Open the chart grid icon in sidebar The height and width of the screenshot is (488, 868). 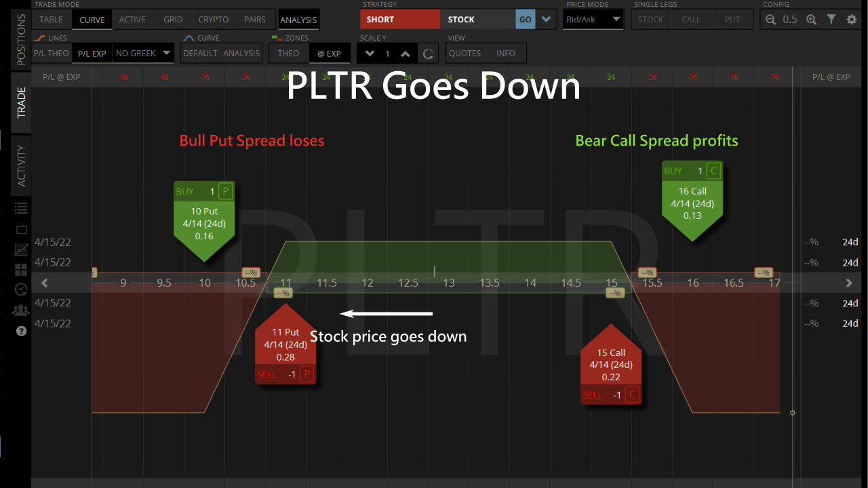coord(21,249)
